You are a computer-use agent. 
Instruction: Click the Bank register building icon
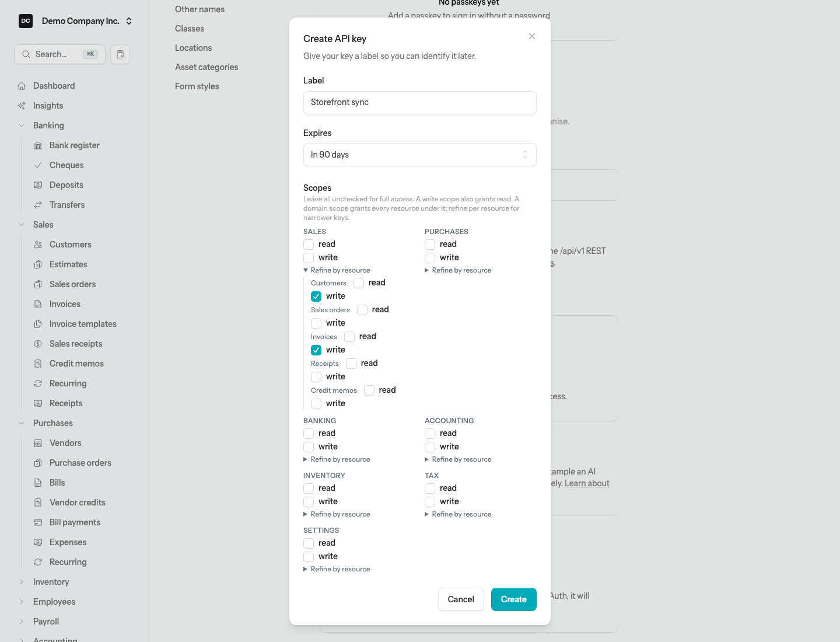click(x=38, y=145)
